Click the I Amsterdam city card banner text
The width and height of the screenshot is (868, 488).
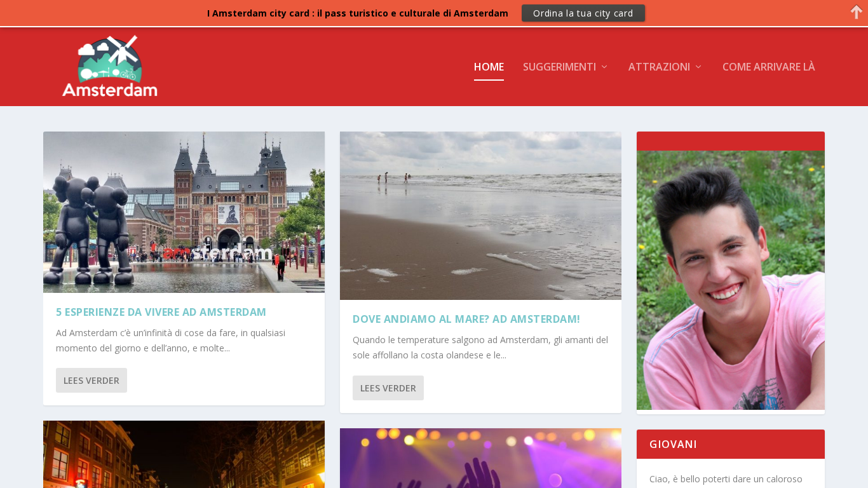coord(357,13)
